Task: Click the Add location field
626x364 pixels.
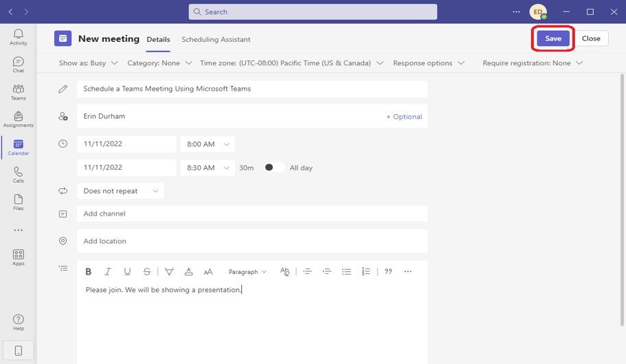Action: [252, 241]
